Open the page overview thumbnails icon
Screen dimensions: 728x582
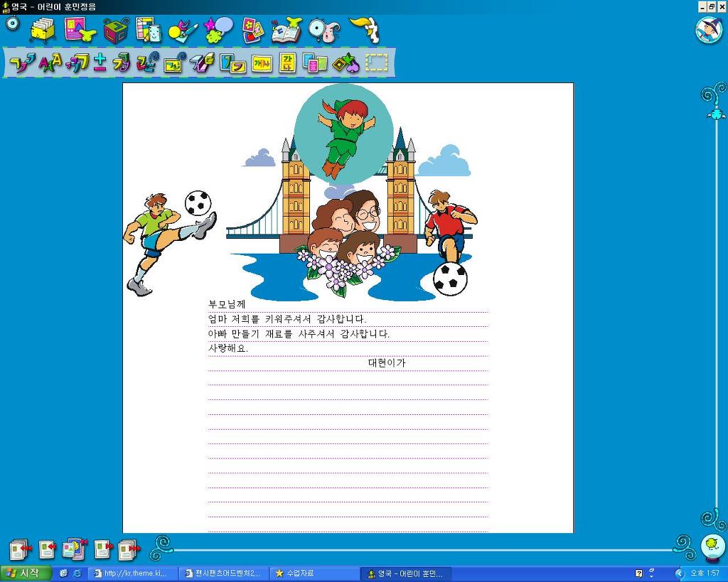point(74,549)
